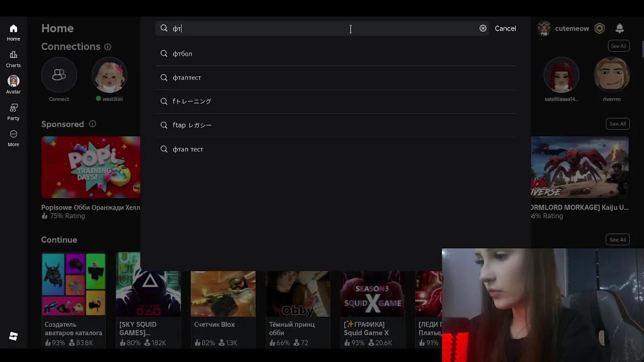Open the Popisowe Обби sponsored thumbnail

point(91,167)
